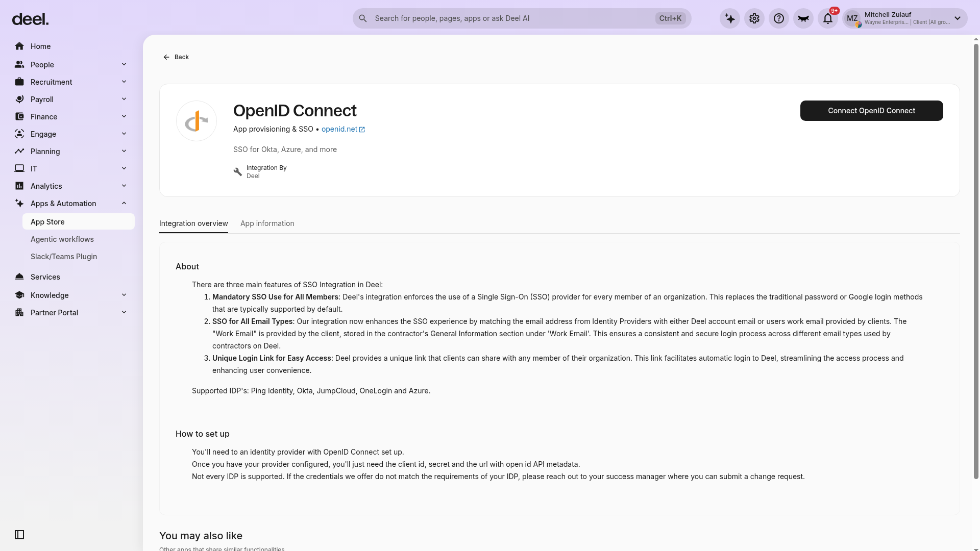Click the Partner Portal building icon

point(19,313)
